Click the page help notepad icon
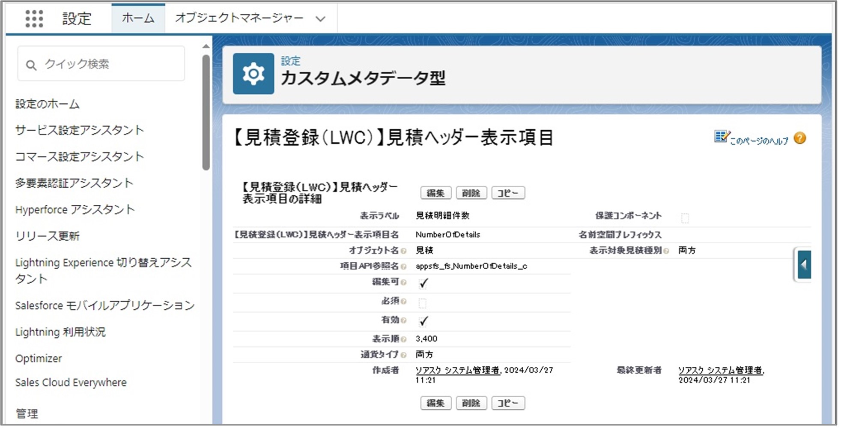This screenshot has height=428, width=868. point(722,136)
